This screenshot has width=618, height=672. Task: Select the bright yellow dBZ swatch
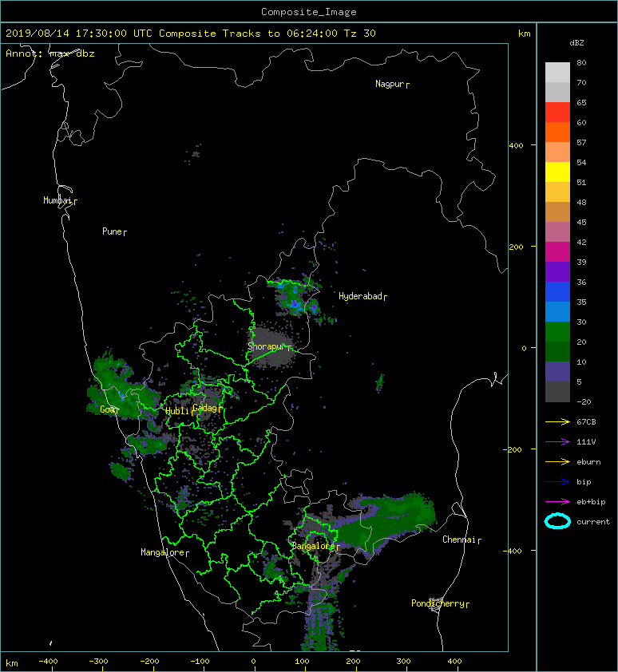557,172
